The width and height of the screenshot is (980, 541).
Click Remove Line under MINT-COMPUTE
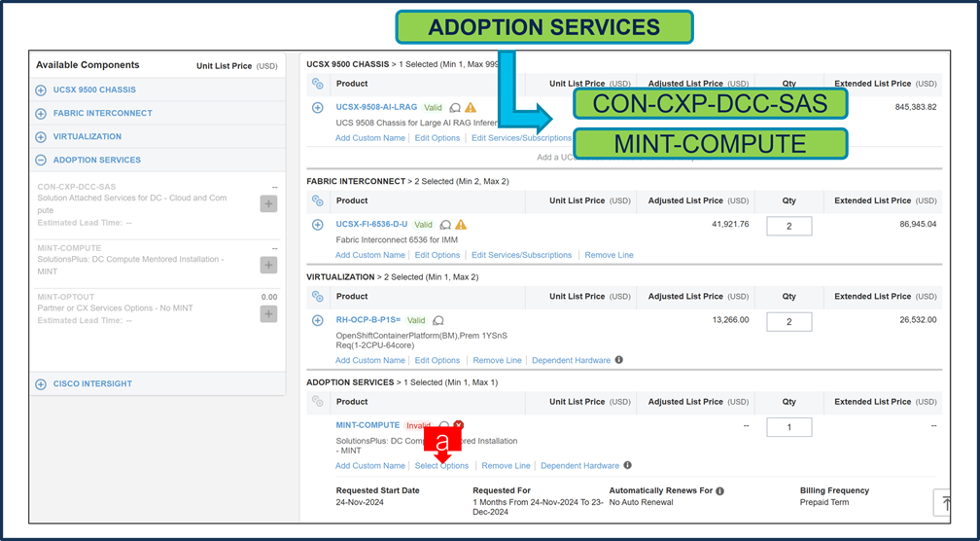click(507, 465)
